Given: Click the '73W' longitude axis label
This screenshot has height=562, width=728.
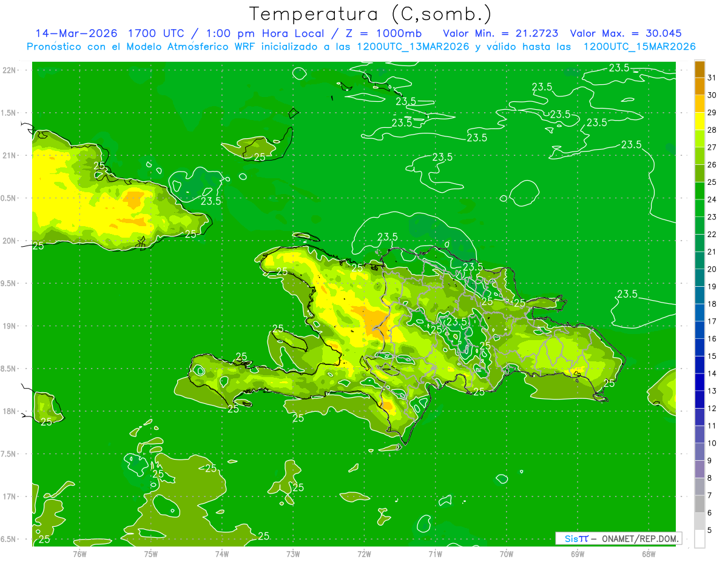Looking at the screenshot, I should [293, 553].
